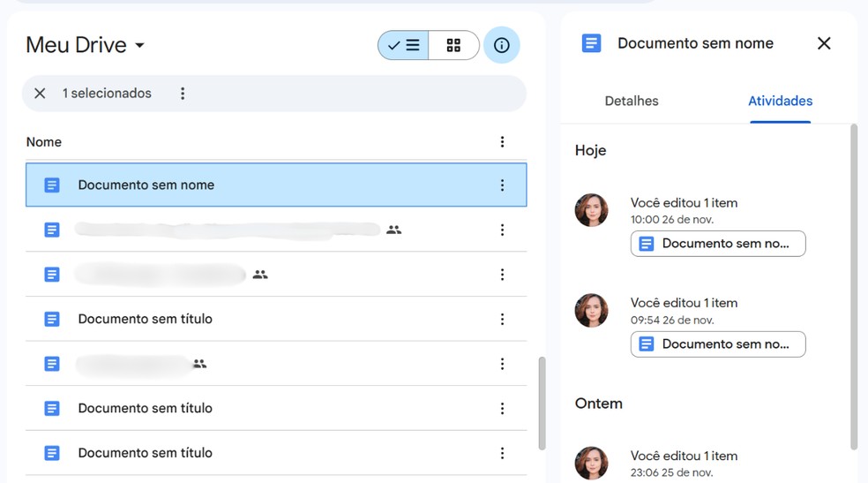The height and width of the screenshot is (483, 868).
Task: Close the Documento sem nome details panel
Action: click(824, 43)
